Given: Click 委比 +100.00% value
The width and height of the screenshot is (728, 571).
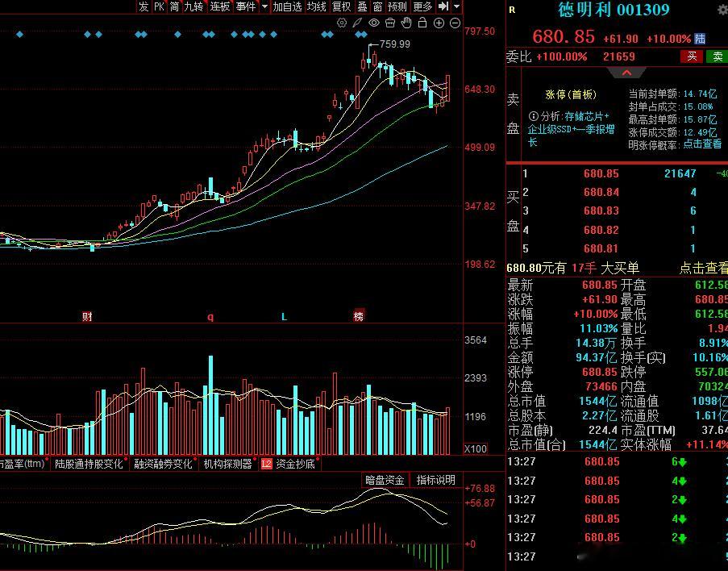Looking at the screenshot, I should click(562, 56).
